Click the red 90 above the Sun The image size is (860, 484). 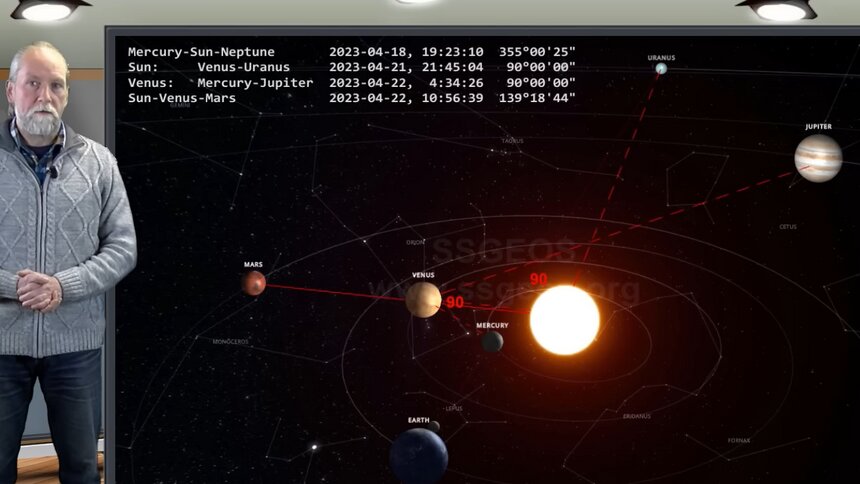[539, 279]
